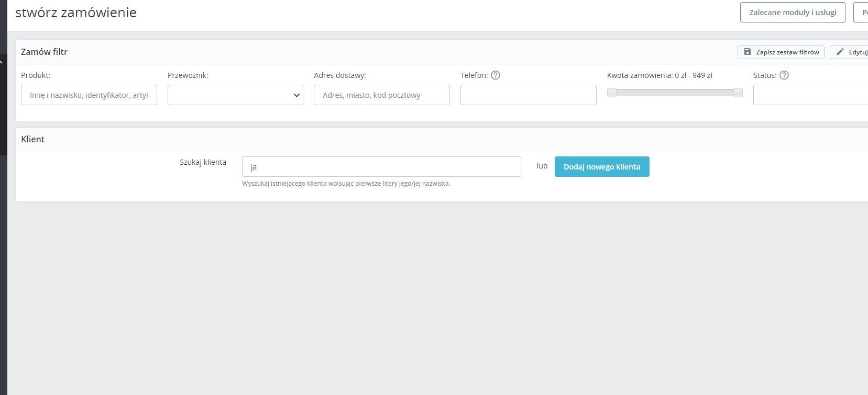Image resolution: width=868 pixels, height=395 pixels.
Task: Click the 'Kwota zamówienia: 0 zł - 949 zł' label
Action: [x=660, y=75]
